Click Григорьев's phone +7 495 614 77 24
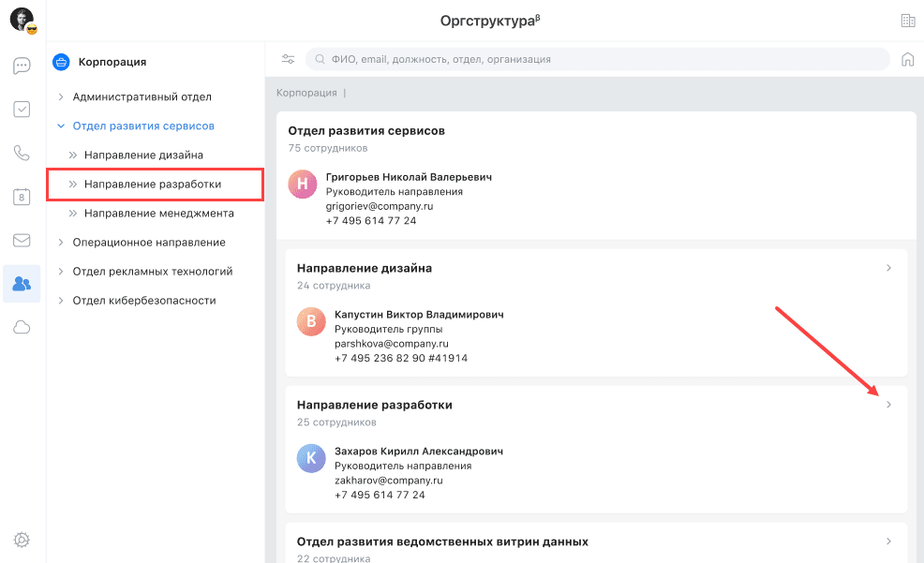Screen dimensions: 924x563 tap(371, 221)
